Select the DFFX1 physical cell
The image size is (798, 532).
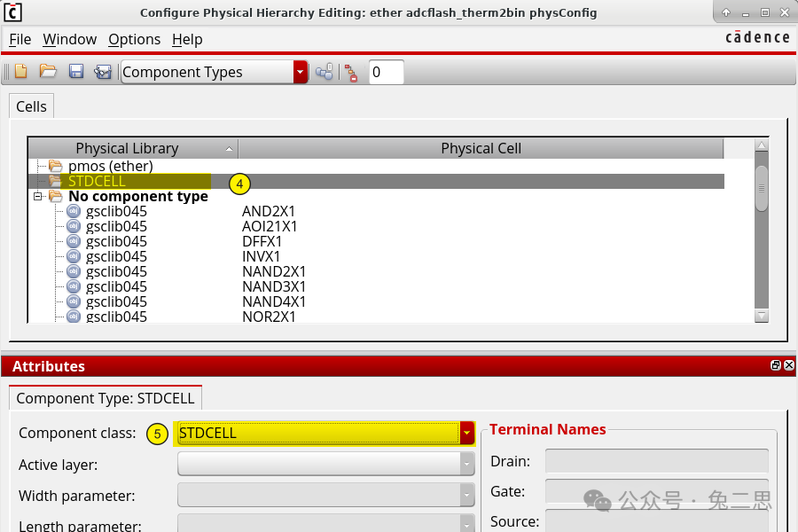(262, 241)
